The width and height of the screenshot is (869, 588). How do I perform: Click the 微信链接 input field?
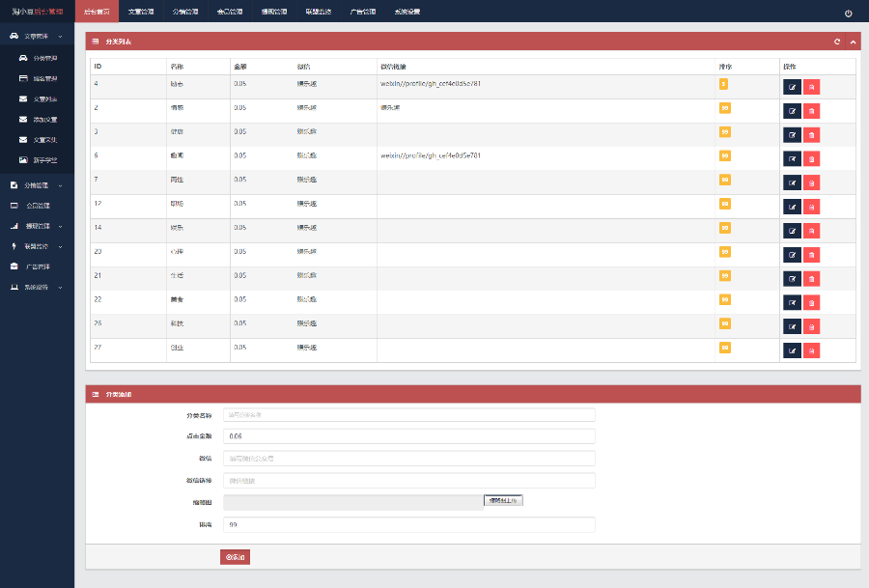pos(408,480)
